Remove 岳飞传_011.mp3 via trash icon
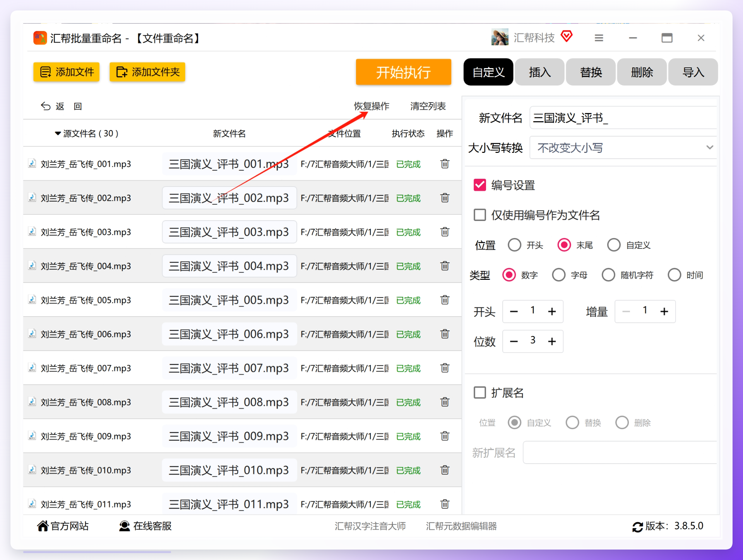Viewport: 743px width, 560px height. pos(445,504)
